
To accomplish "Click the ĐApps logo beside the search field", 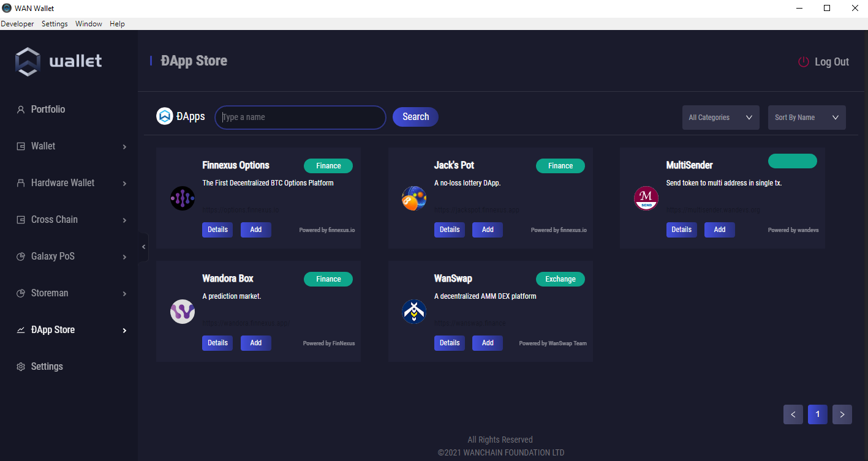I will (165, 116).
